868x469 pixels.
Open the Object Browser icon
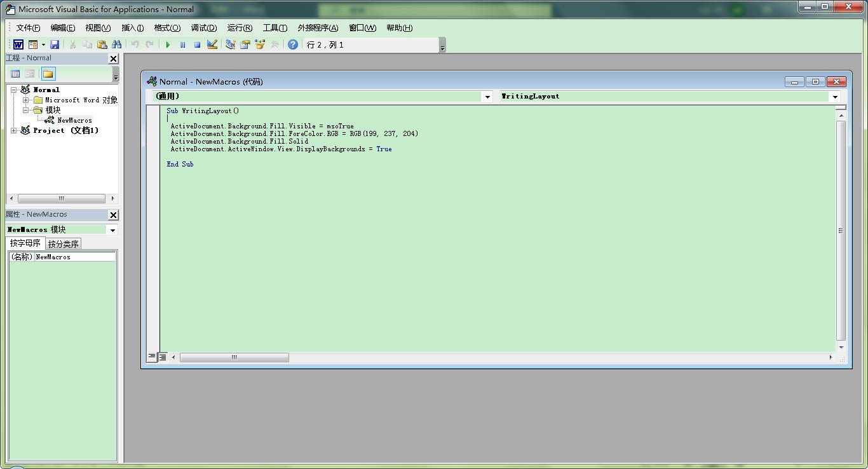click(x=259, y=44)
